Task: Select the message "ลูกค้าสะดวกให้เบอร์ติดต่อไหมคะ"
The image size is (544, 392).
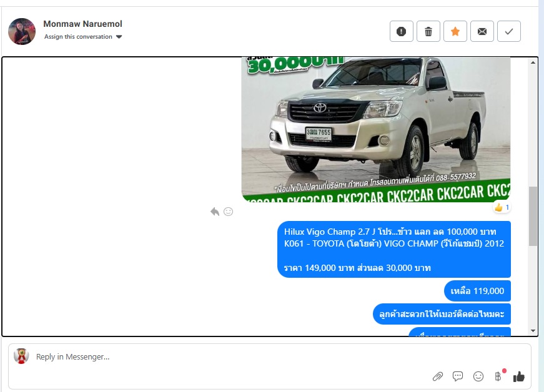Action: tap(442, 314)
